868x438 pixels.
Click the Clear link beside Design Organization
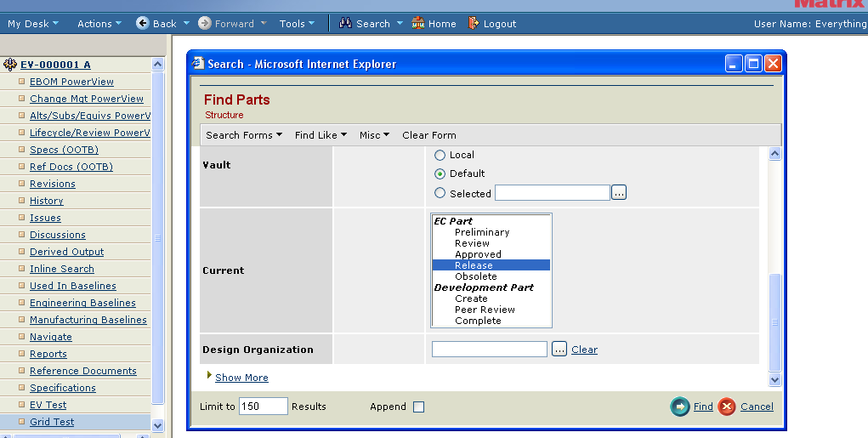[x=584, y=350]
